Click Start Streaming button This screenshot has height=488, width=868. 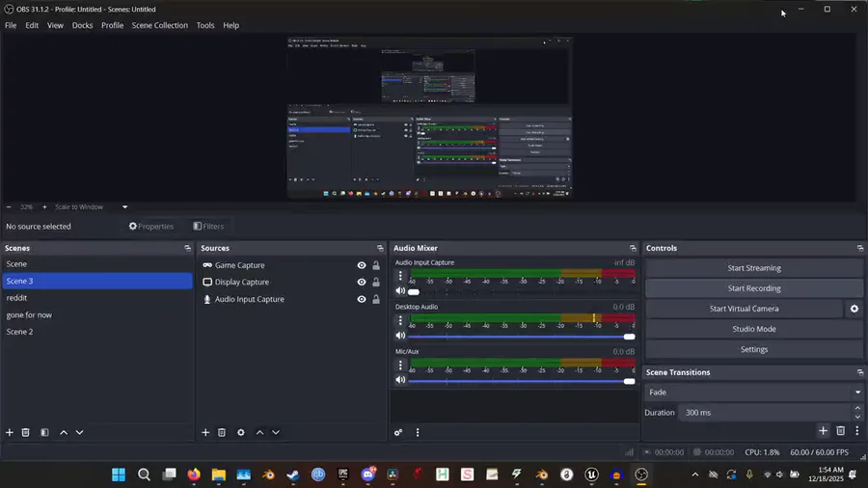(754, 268)
